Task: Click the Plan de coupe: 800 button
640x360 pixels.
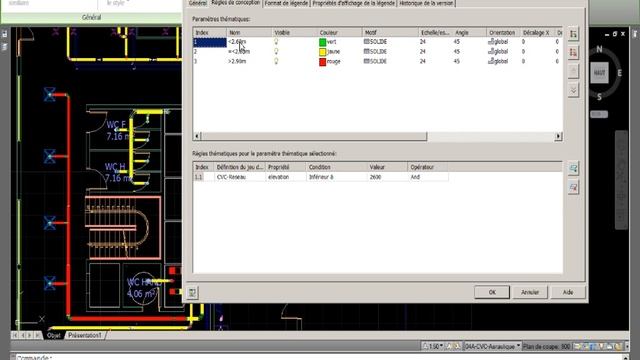Action: point(547,347)
